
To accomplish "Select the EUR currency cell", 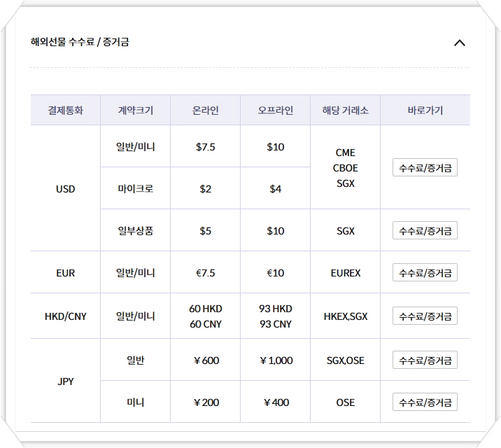I will (x=66, y=273).
